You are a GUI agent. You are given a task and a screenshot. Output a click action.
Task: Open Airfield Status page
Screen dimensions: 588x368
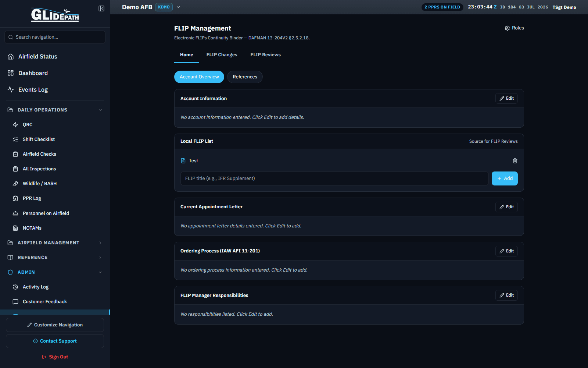coord(55,56)
